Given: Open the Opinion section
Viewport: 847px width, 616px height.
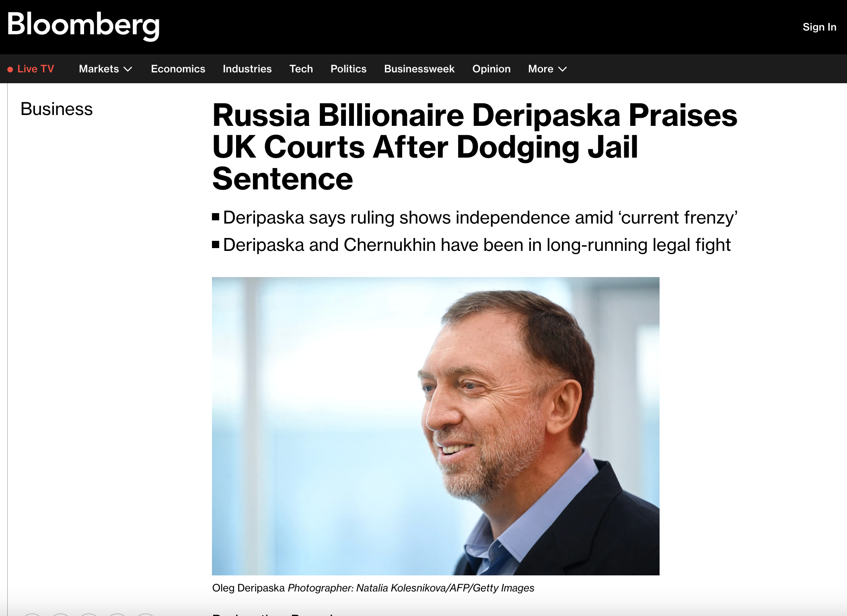Looking at the screenshot, I should 491,69.
